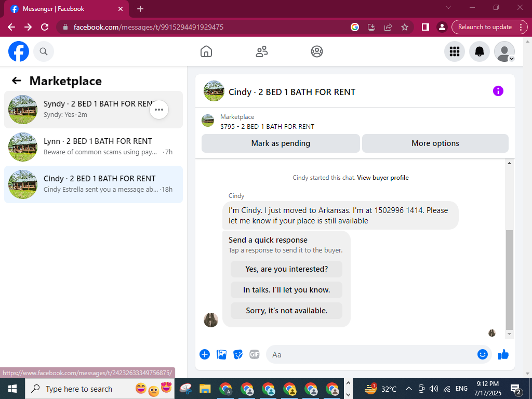Click the chat scrollbar up arrow
This screenshot has height=399, width=532.
click(509, 163)
